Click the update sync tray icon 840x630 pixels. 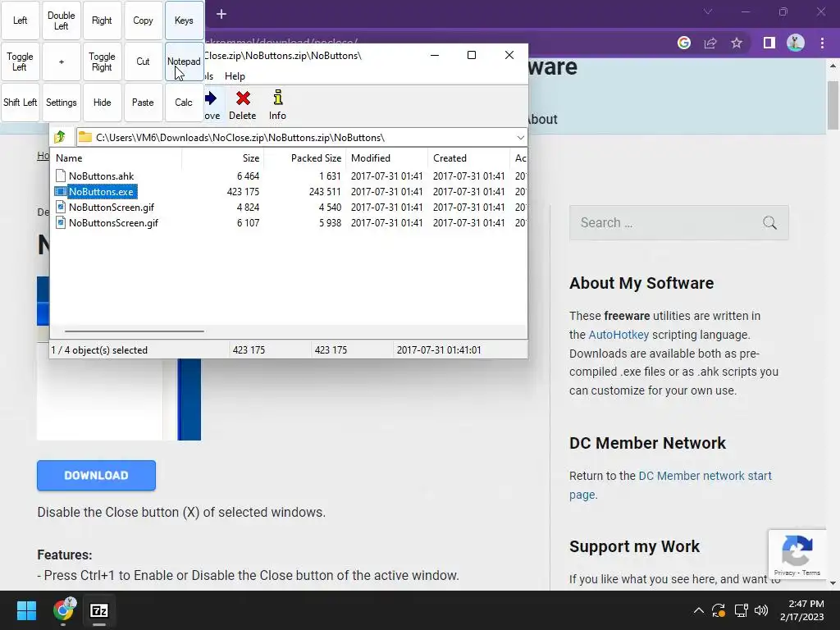click(x=719, y=610)
